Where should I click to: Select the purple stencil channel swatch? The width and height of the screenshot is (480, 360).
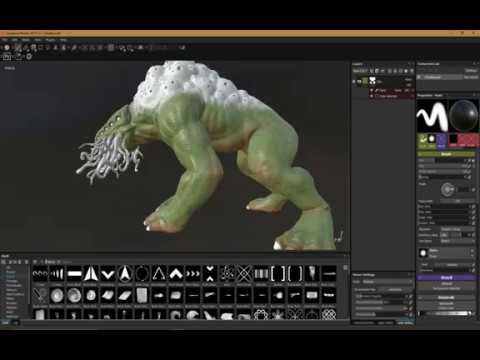click(441, 140)
